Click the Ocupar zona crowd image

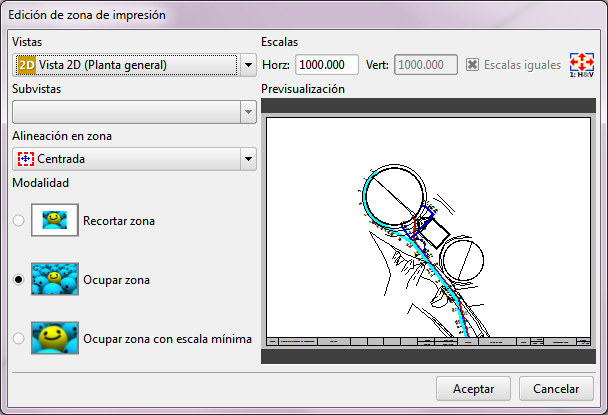tap(55, 280)
